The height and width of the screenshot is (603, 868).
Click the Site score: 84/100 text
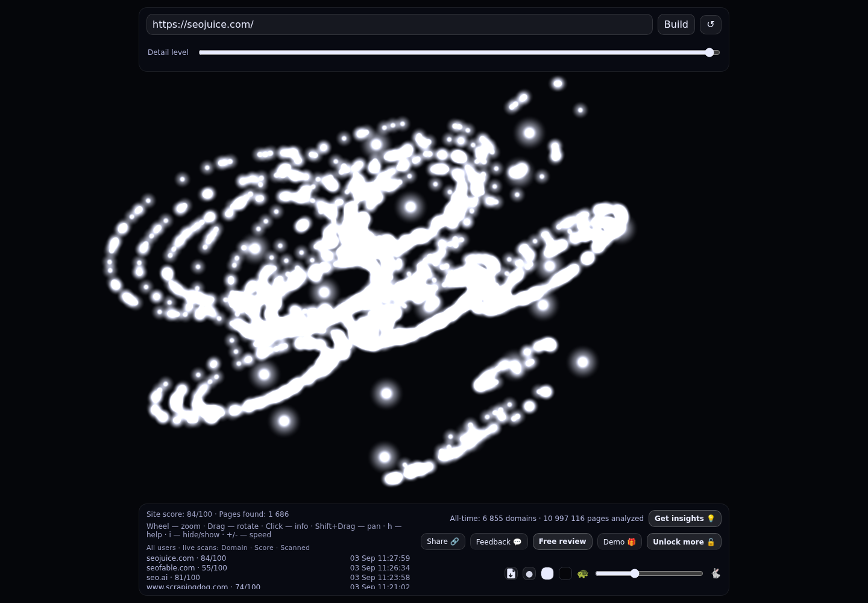coord(179,514)
